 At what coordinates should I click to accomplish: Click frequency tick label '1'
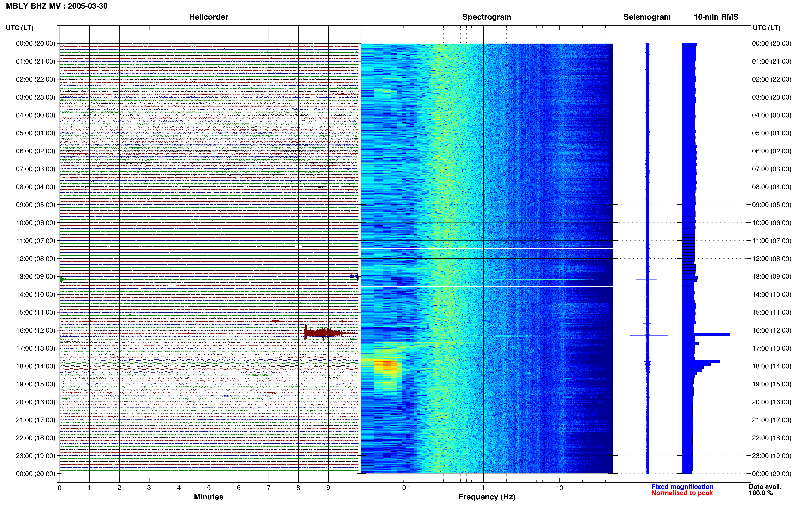(x=483, y=488)
